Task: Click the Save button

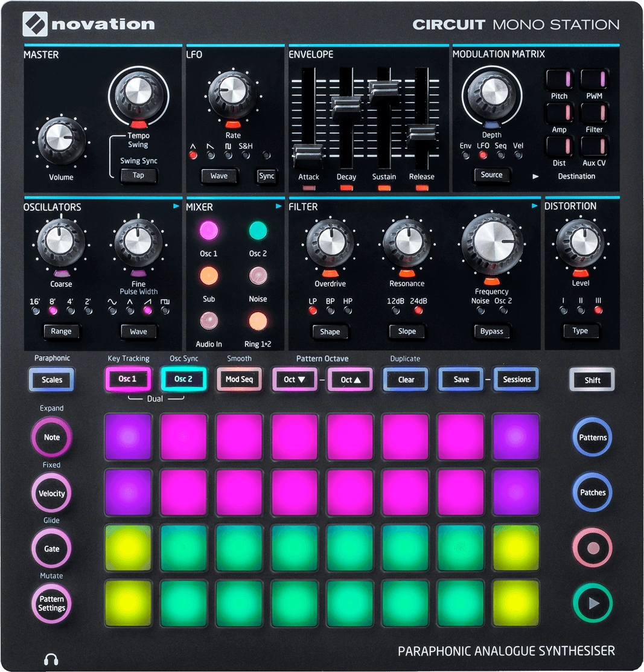Action: (x=461, y=379)
